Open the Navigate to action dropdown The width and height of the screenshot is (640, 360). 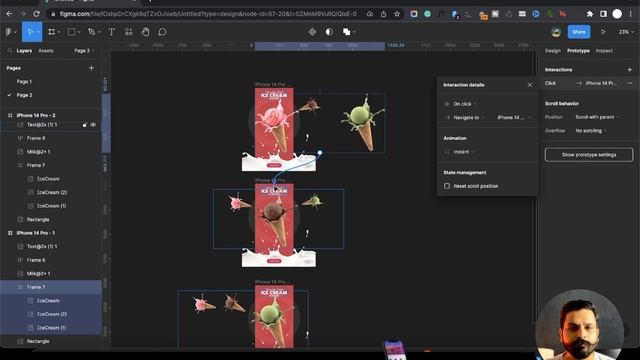pyautogui.click(x=469, y=118)
